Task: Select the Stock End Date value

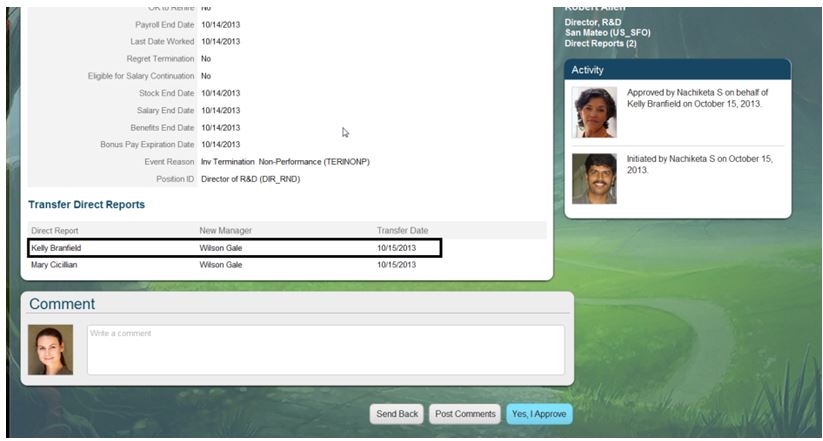Action: point(220,93)
